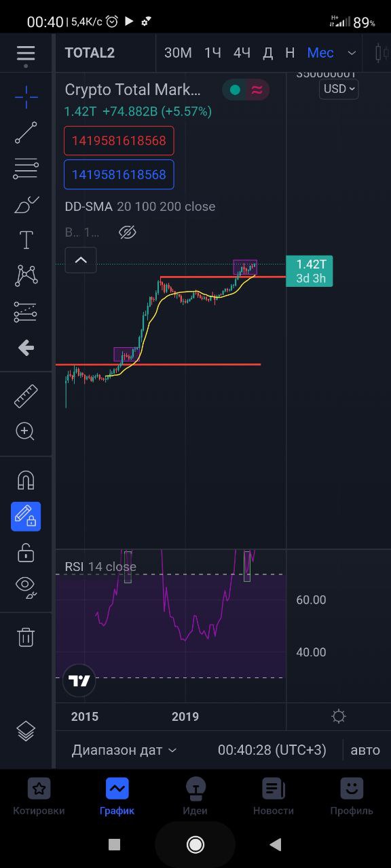Select the ruler measure tool
Image resolution: width=391 pixels, height=868 pixels.
[x=26, y=396]
